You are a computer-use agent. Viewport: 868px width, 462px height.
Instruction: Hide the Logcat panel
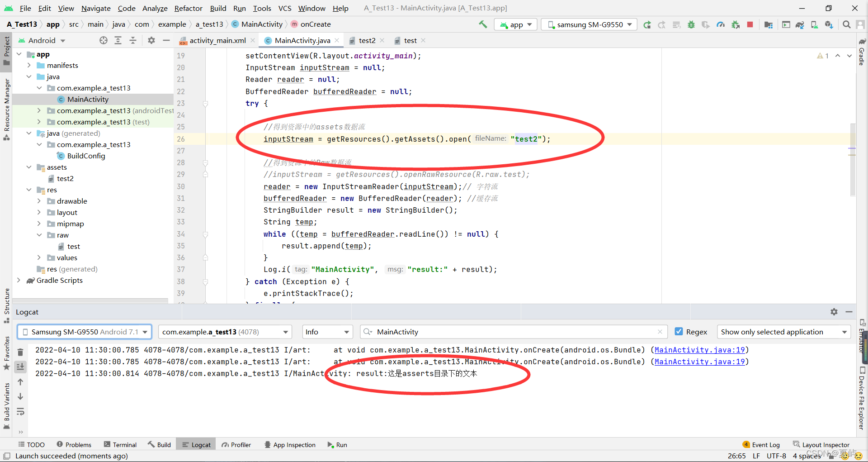pos(849,312)
